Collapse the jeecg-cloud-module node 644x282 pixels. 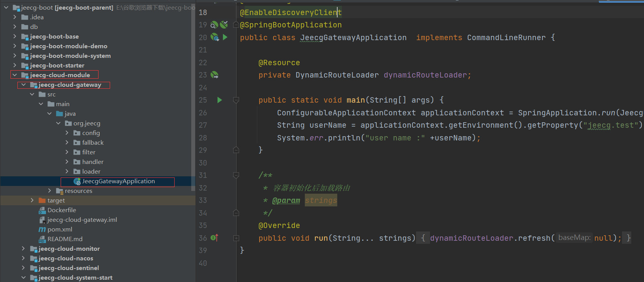[x=15, y=75]
